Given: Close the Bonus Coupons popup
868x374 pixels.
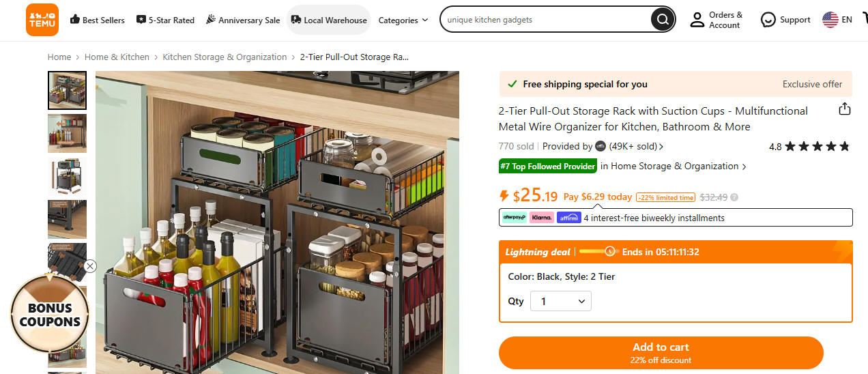Looking at the screenshot, I should pos(90,266).
